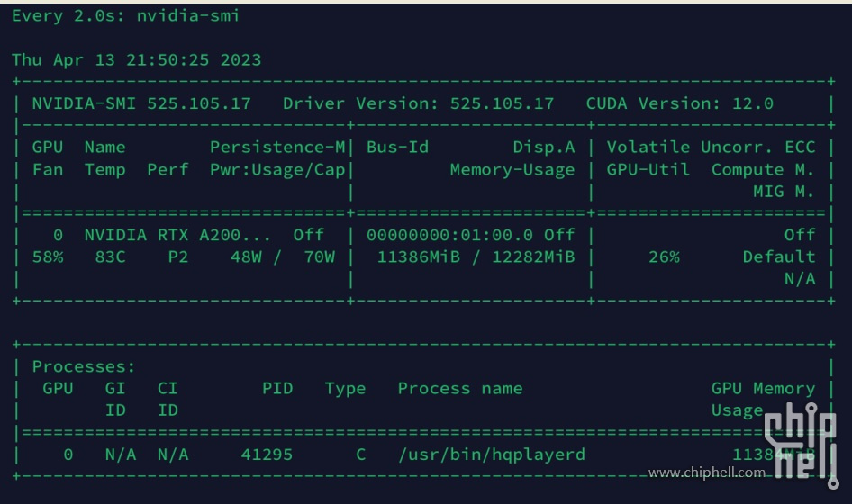Image resolution: width=852 pixels, height=504 pixels.
Task: Click the power cap value '70W'
Action: [320, 256]
